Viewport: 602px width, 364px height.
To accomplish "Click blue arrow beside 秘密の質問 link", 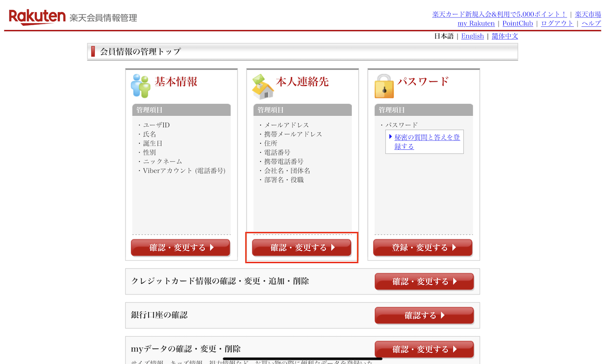I will pos(390,137).
